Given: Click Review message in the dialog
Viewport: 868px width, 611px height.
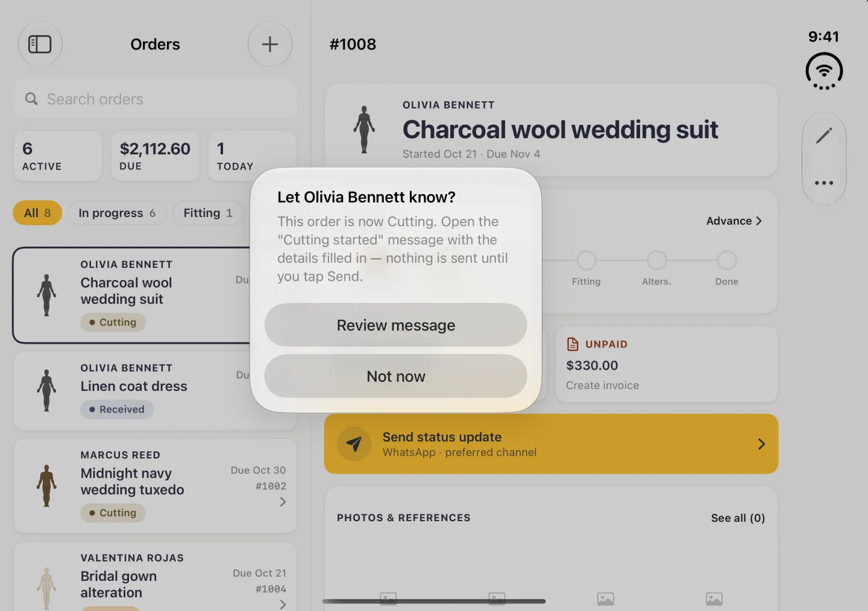Looking at the screenshot, I should [396, 325].
